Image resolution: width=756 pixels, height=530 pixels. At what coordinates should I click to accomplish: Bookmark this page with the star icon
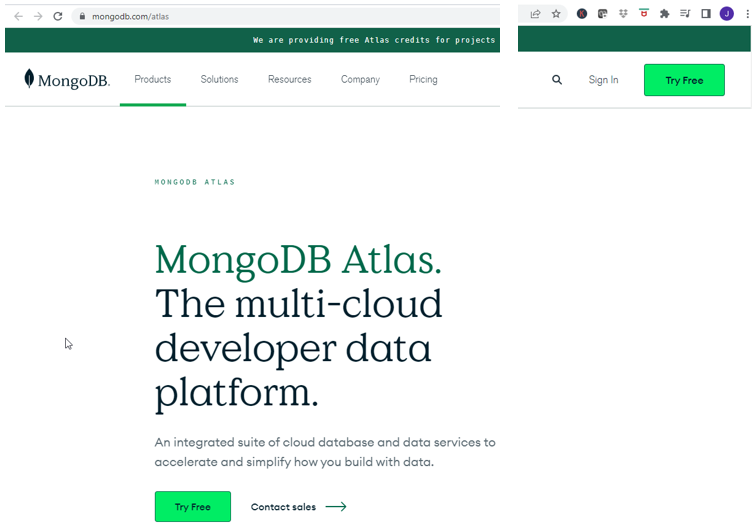pos(556,14)
